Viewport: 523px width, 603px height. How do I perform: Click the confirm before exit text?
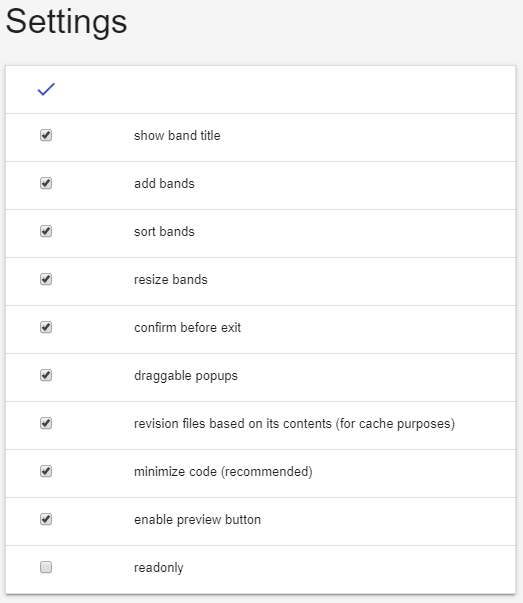pos(188,328)
